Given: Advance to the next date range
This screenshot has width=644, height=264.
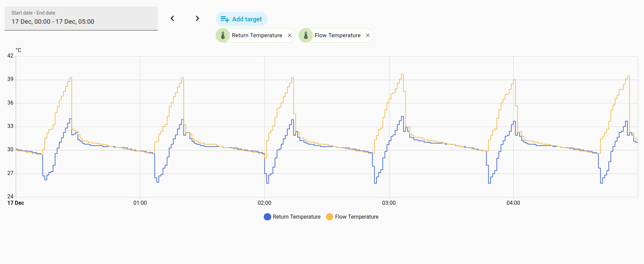Looking at the screenshot, I should [197, 18].
